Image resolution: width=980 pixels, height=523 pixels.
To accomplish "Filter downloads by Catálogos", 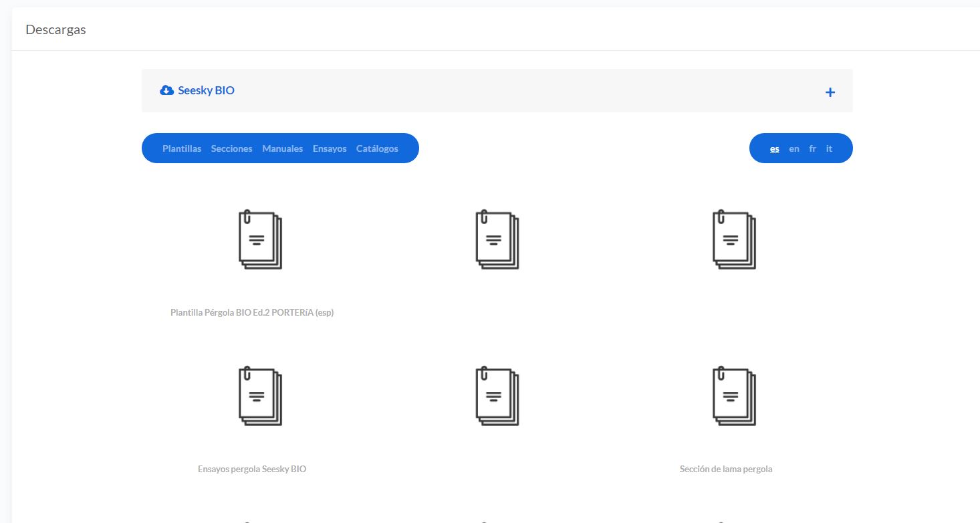I will click(377, 148).
